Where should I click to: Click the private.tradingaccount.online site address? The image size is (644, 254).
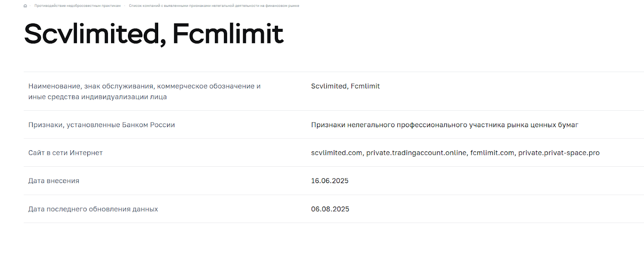pos(416,153)
